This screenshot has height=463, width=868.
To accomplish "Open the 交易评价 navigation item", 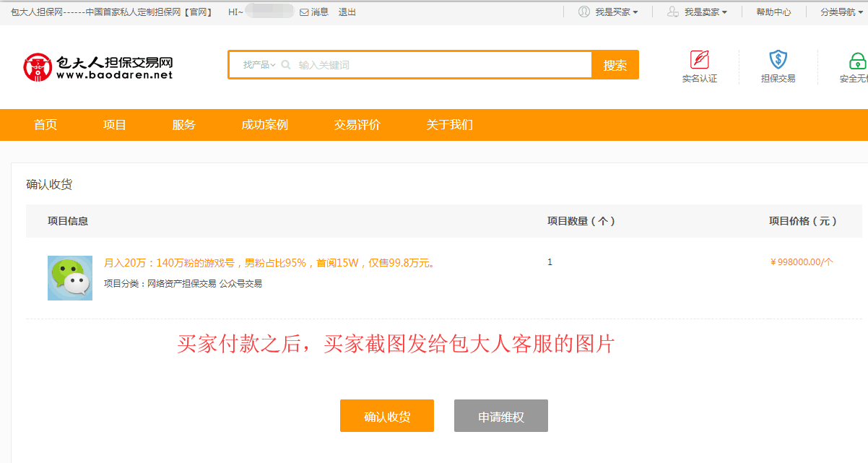I will click(x=357, y=125).
